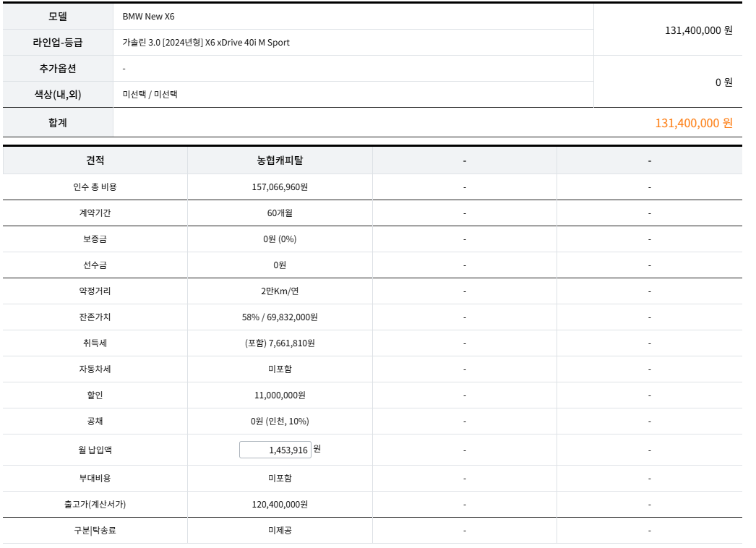Viewport: 756px width, 548px height.
Task: Click the 견적 column header
Action: [95, 160]
